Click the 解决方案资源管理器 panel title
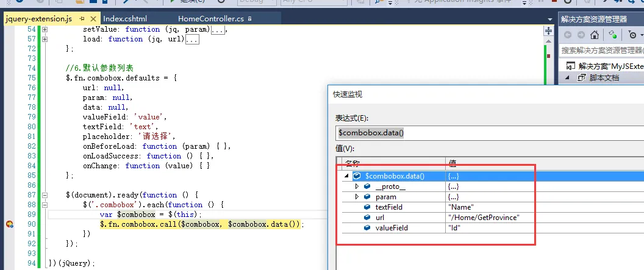Screen dimensions: 644x270 tap(594, 20)
